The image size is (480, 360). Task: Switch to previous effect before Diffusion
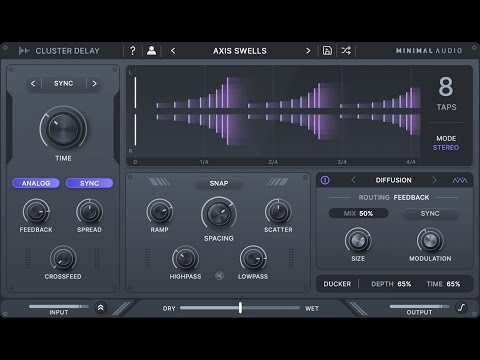pyautogui.click(x=354, y=180)
